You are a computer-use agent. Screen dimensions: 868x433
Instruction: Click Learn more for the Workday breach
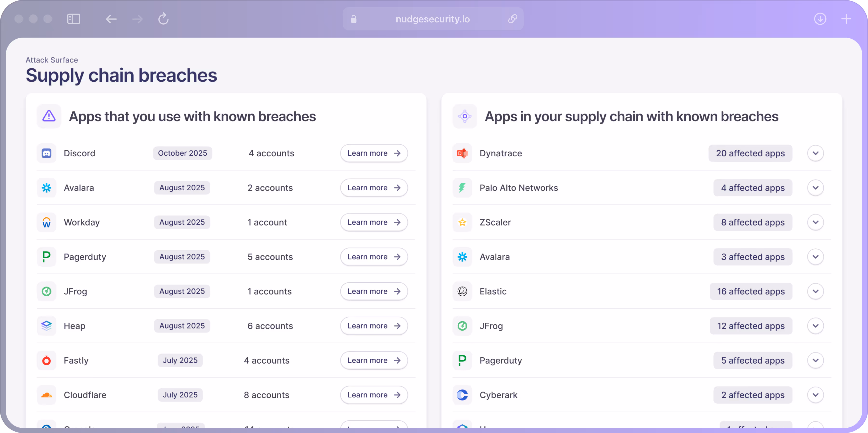[374, 222]
